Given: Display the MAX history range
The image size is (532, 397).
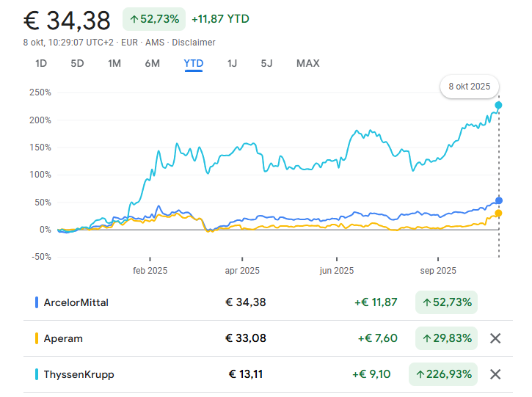Looking at the screenshot, I should (x=307, y=63).
